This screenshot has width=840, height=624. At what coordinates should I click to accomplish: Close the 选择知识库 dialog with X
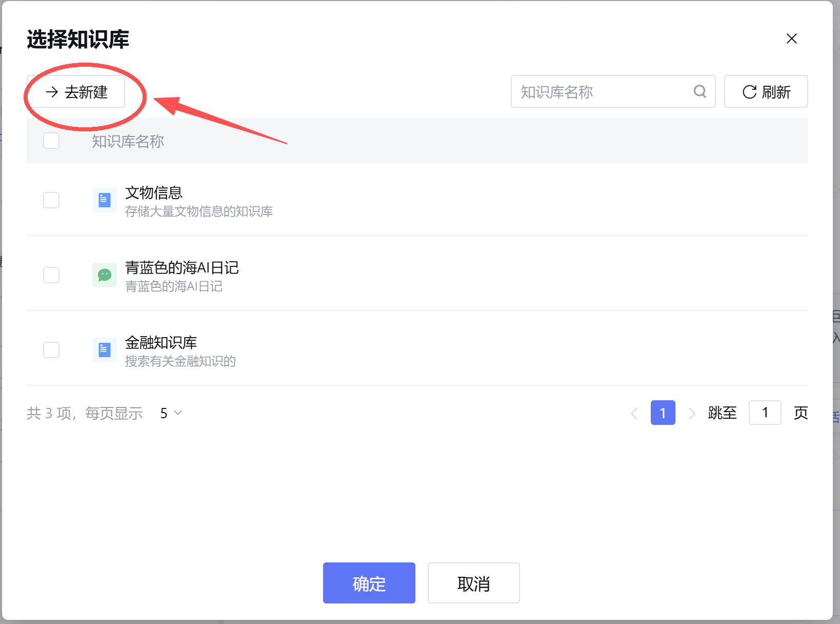pyautogui.click(x=791, y=39)
